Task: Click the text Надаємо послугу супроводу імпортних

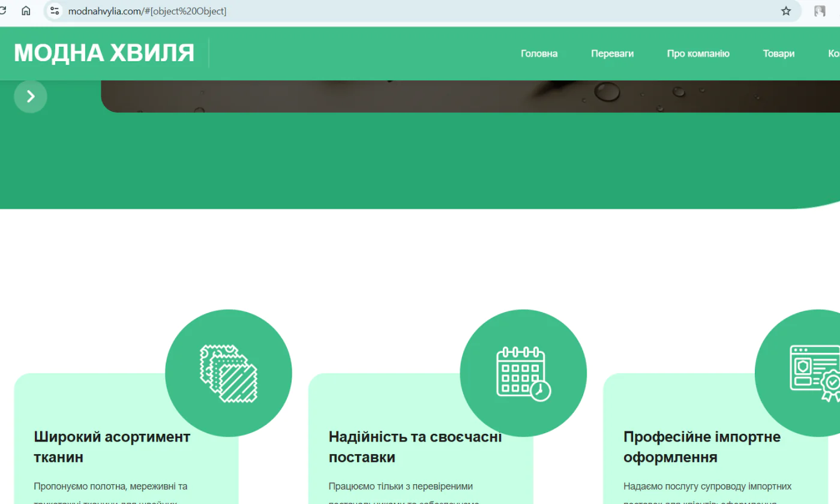Action: click(707, 486)
